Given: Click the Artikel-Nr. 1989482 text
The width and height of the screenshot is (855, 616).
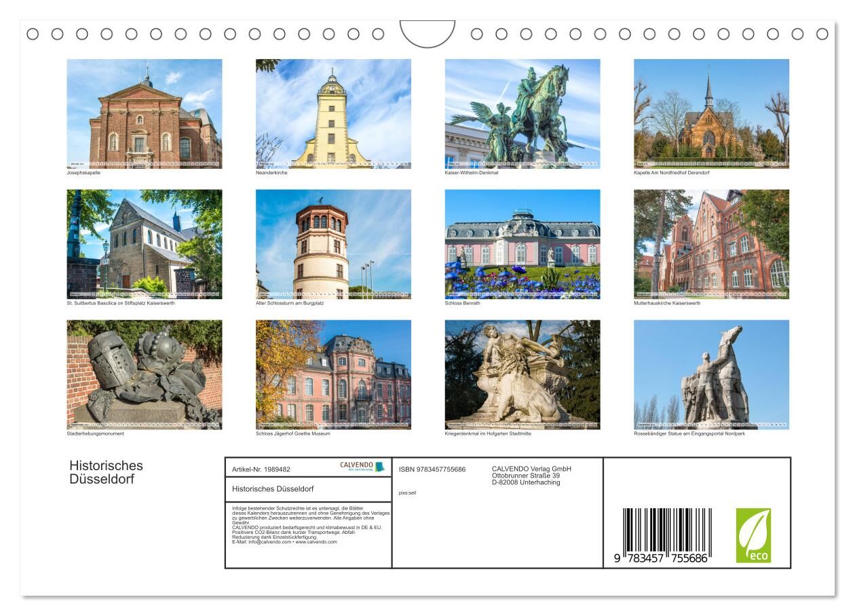Looking at the screenshot, I should (x=261, y=469).
